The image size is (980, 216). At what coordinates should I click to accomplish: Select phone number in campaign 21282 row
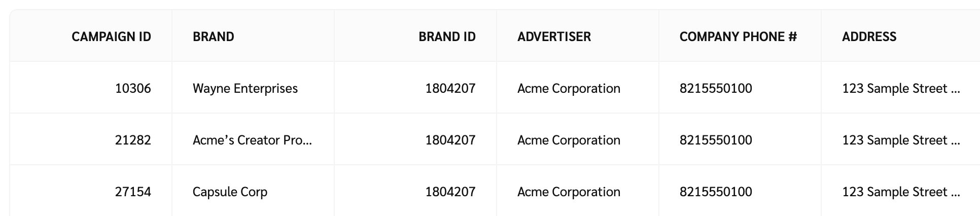(716, 140)
